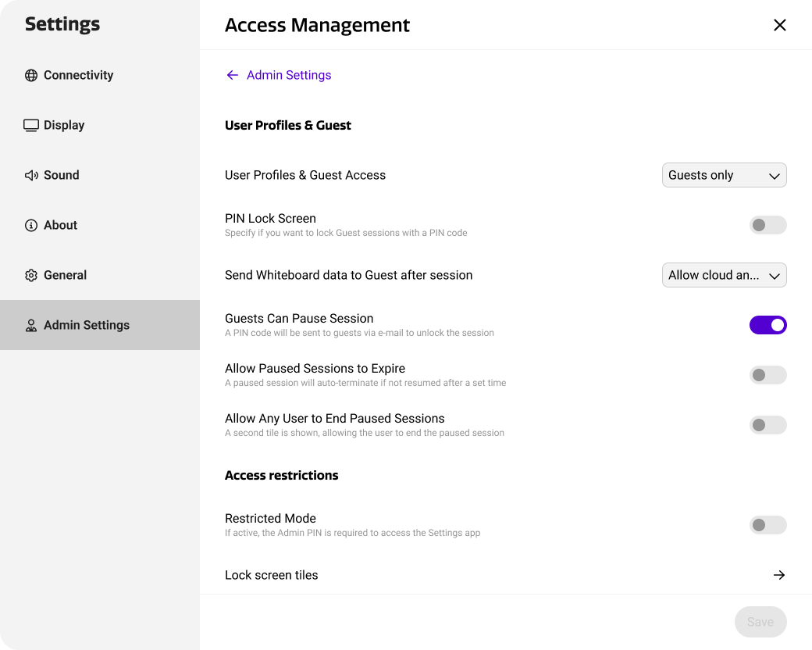Screen dimensions: 812x650
Task: Click the Save button
Action: coord(760,622)
